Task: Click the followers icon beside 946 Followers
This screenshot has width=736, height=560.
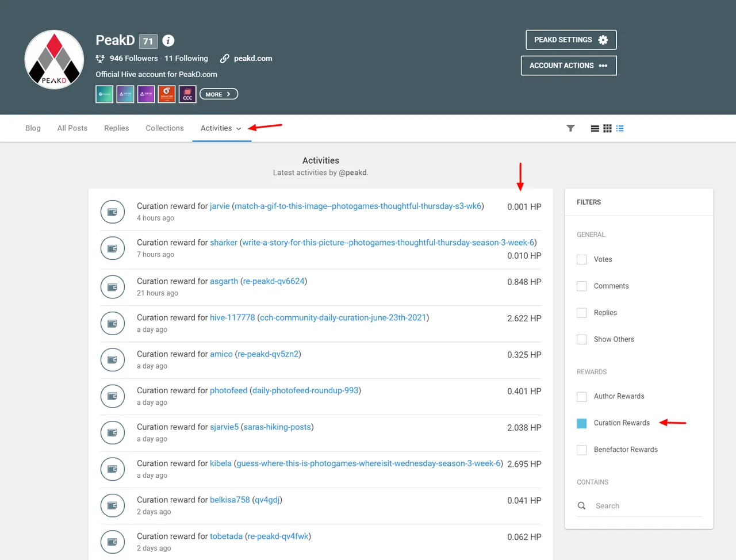Action: [100, 59]
